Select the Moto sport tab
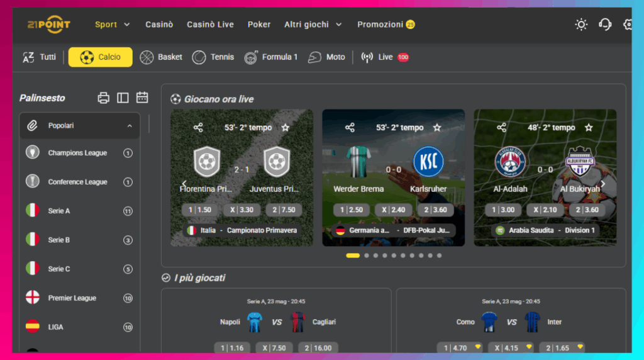 coord(326,57)
